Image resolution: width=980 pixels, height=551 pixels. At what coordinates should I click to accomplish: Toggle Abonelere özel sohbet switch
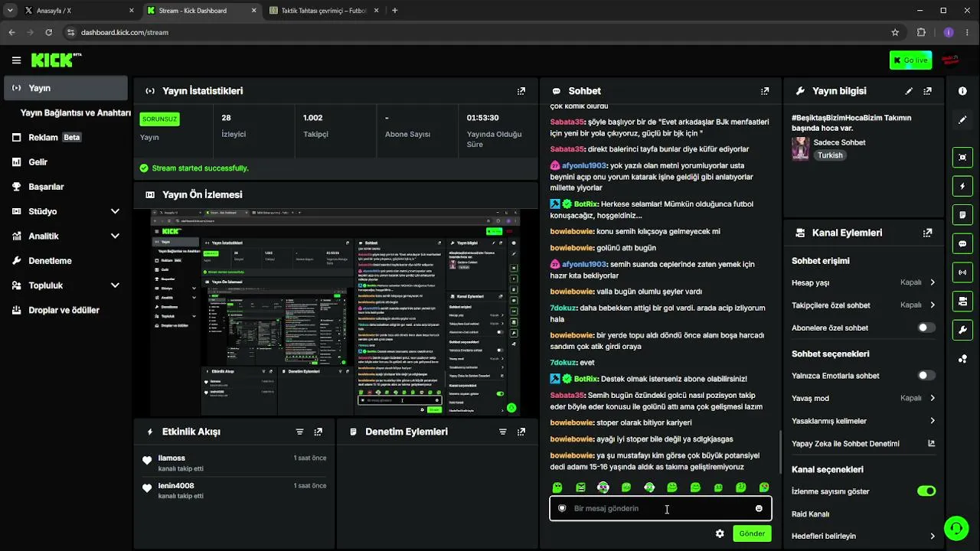[x=926, y=328]
